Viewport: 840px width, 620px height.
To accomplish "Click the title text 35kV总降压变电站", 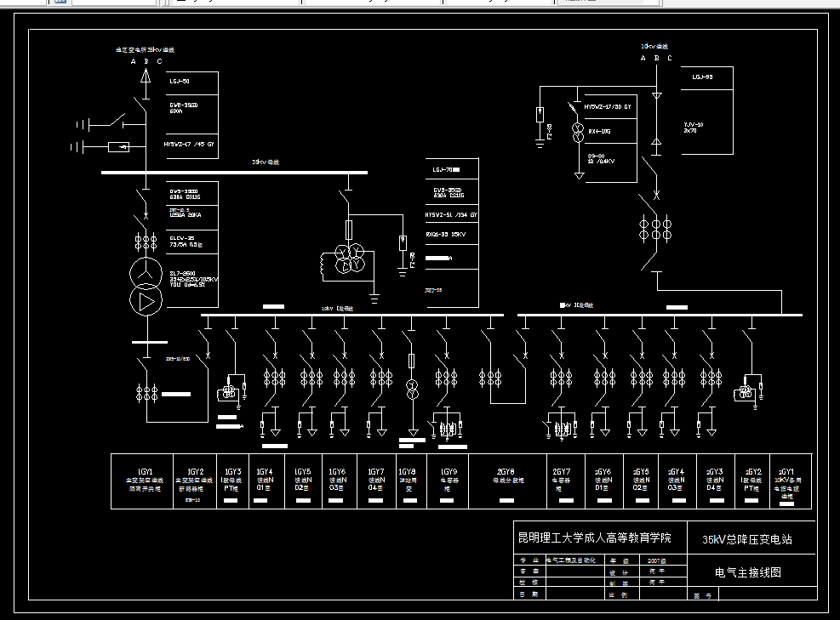I will coord(746,539).
